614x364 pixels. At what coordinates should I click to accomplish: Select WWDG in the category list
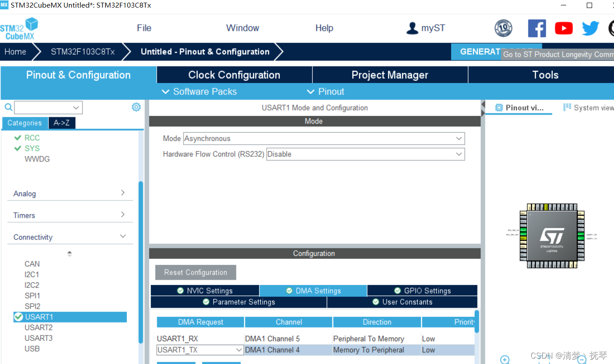tap(37, 159)
